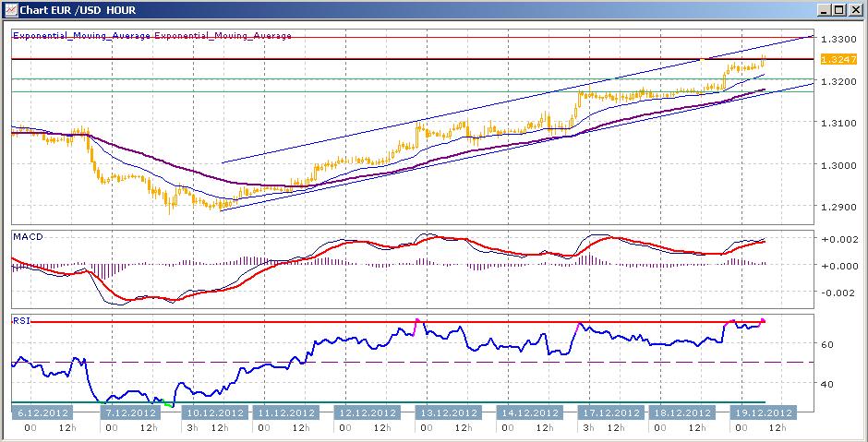Select the dashed RSI midline at 50
Screen dimensions: 868x442
click(413, 363)
